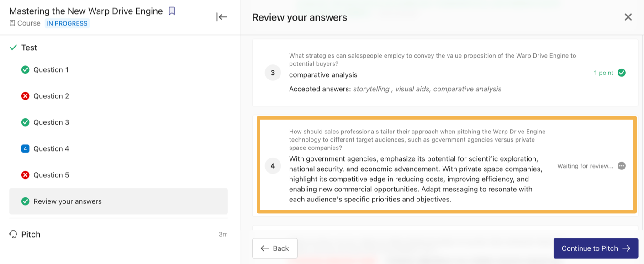This screenshot has width=644, height=264.
Task: Click the blue number badge beside Question 4
Action: tap(26, 148)
